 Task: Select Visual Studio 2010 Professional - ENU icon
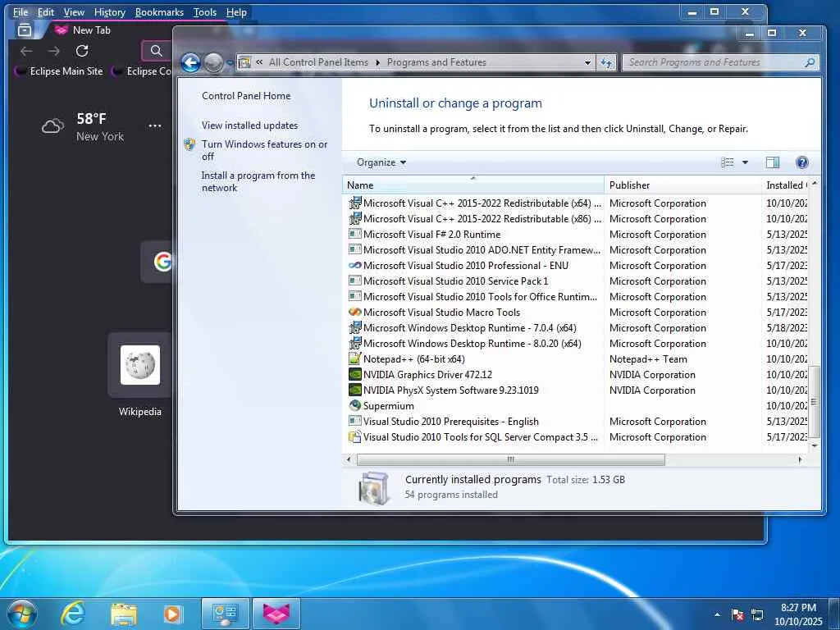[354, 265]
